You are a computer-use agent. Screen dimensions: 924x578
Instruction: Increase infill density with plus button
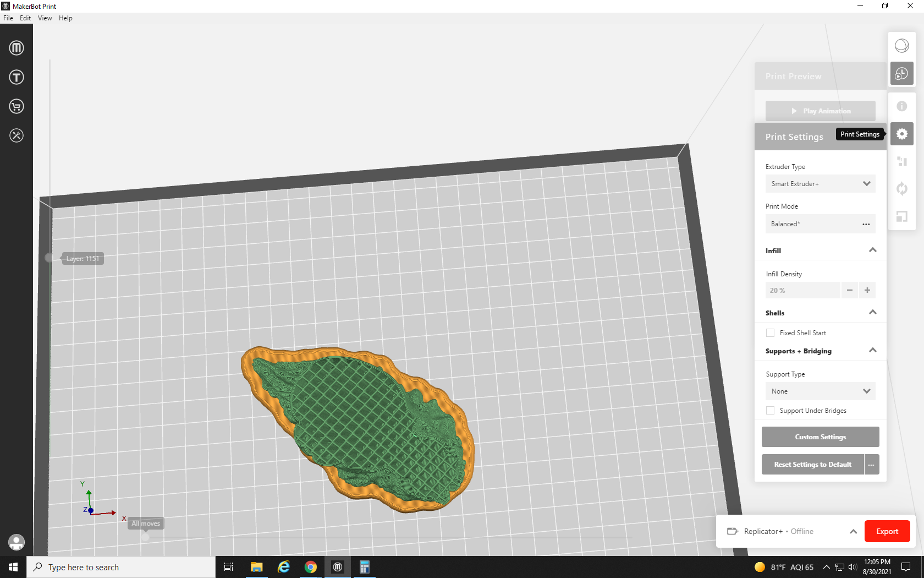pyautogui.click(x=867, y=290)
